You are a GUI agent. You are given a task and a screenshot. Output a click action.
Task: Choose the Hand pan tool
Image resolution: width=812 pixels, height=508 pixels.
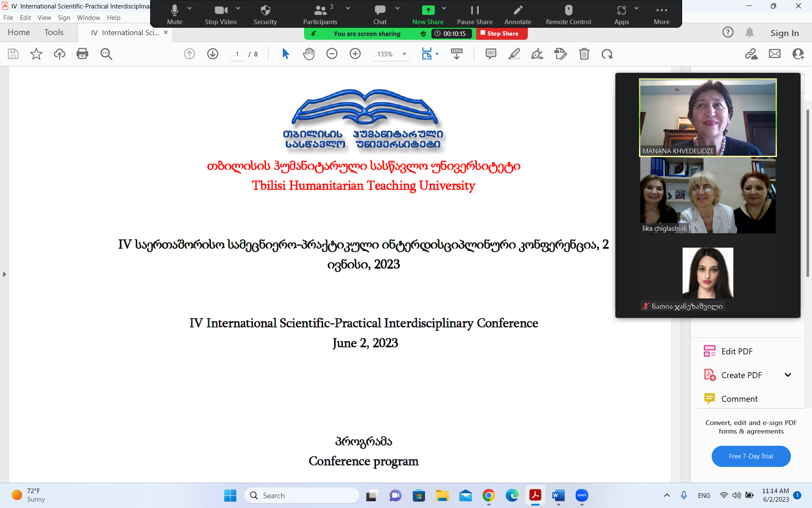click(309, 54)
